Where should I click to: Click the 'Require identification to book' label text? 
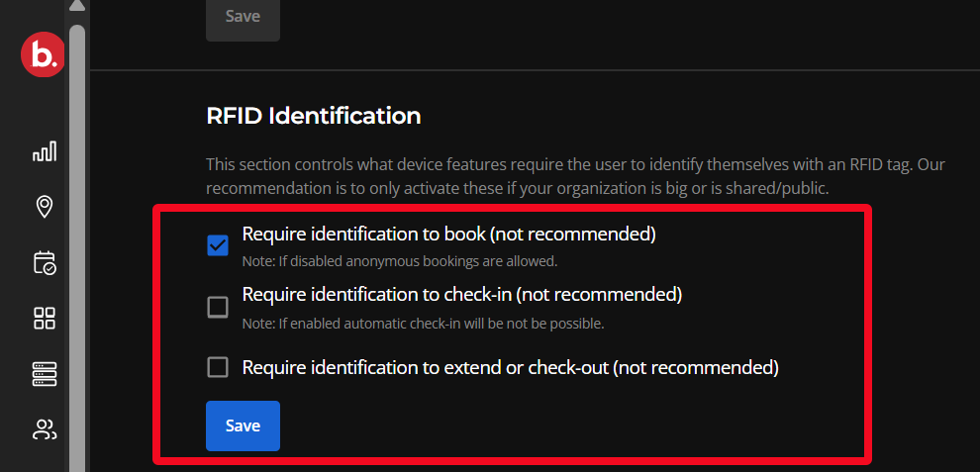point(448,235)
